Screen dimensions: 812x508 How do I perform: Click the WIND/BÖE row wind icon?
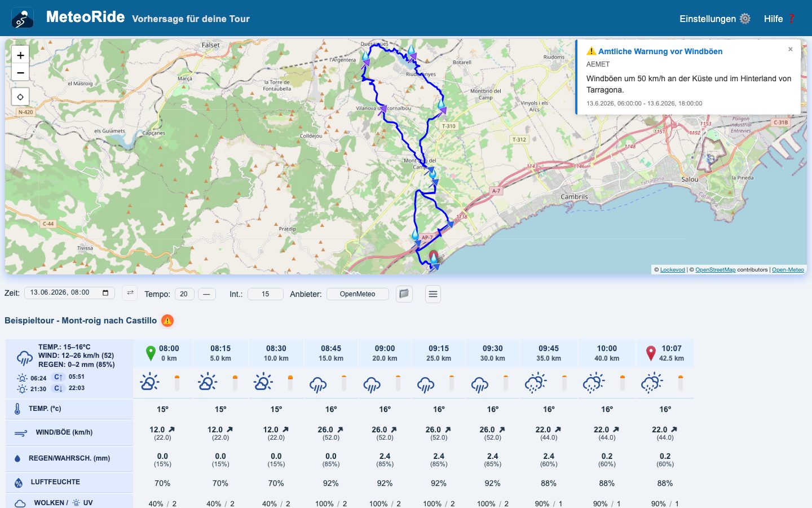click(x=21, y=433)
